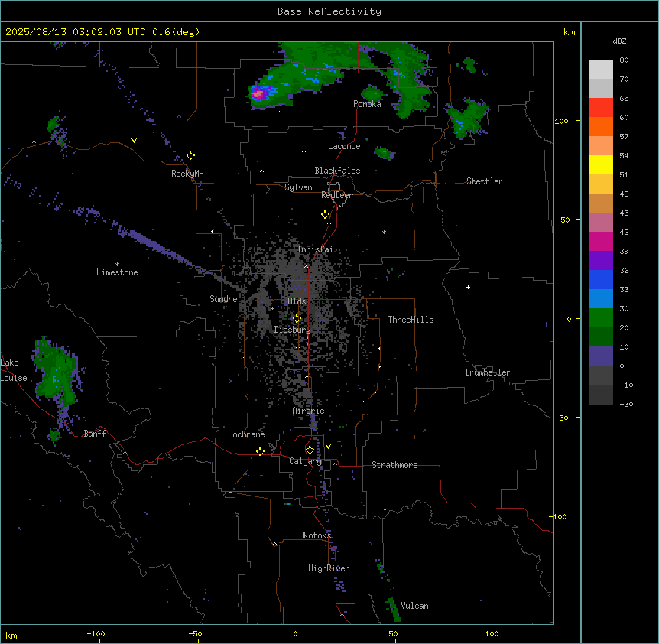Screen dimensions: 659x644
Task: Click the Ponoka city label
Action: coord(367,104)
